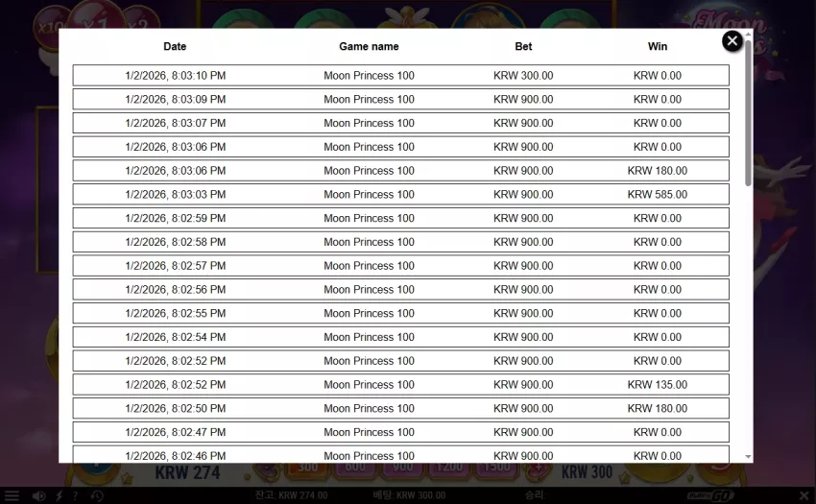
Task: Select the 8:03:10 PM history row
Action: pyautogui.click(x=400, y=76)
